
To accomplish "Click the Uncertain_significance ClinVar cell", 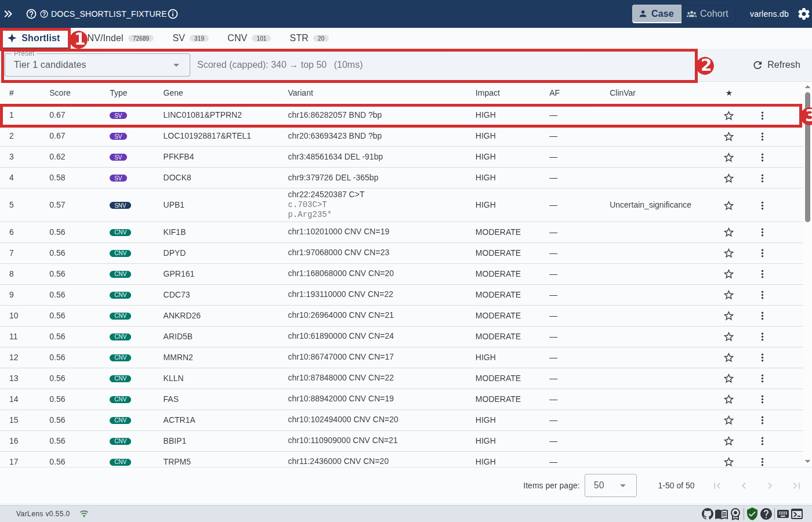I will pyautogui.click(x=650, y=205).
